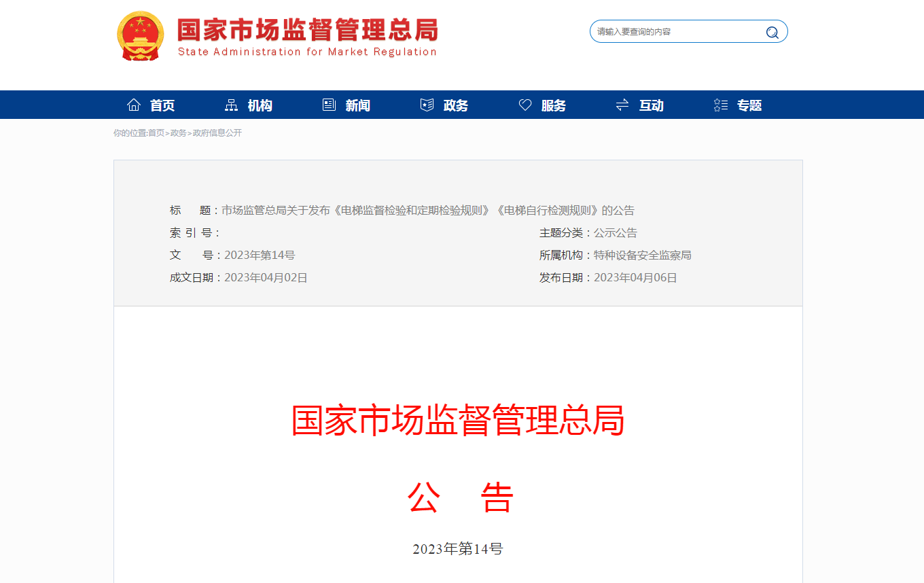Viewport: 924px width, 583px height.
Task: Click the home icon beside 首页
Action: tap(134, 105)
